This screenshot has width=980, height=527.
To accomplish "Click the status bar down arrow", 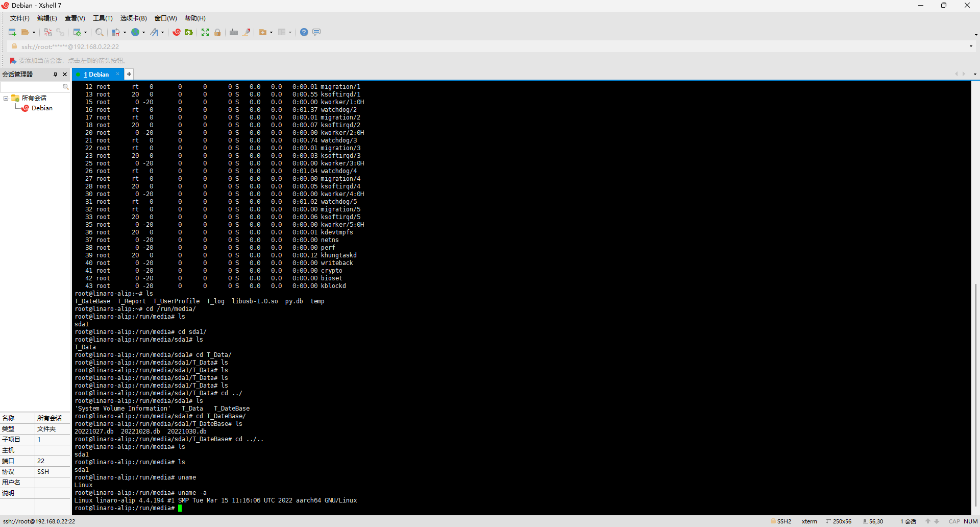I will point(937,521).
